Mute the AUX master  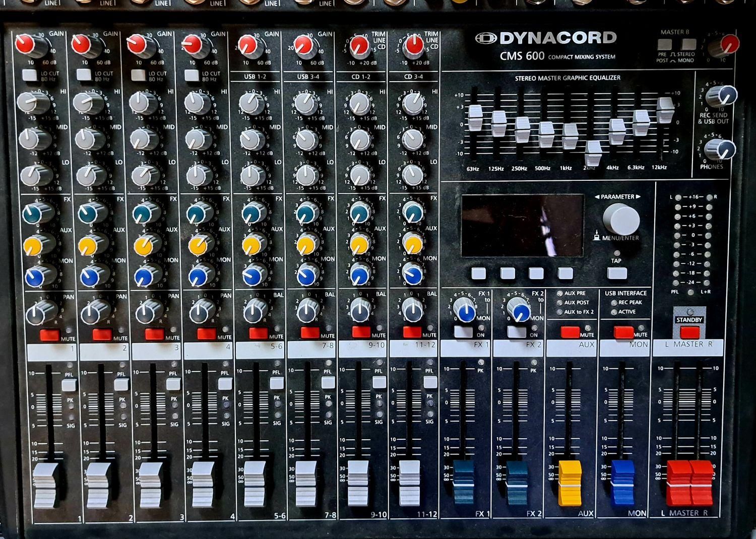[570, 332]
